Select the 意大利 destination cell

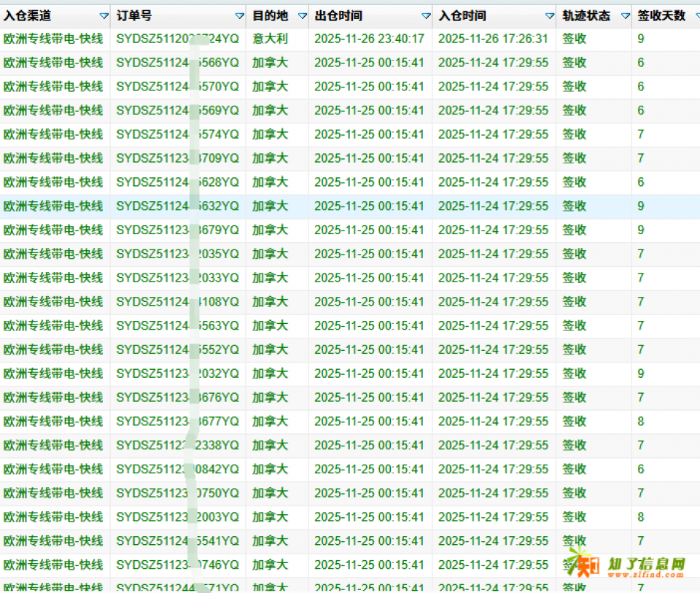pos(271,39)
